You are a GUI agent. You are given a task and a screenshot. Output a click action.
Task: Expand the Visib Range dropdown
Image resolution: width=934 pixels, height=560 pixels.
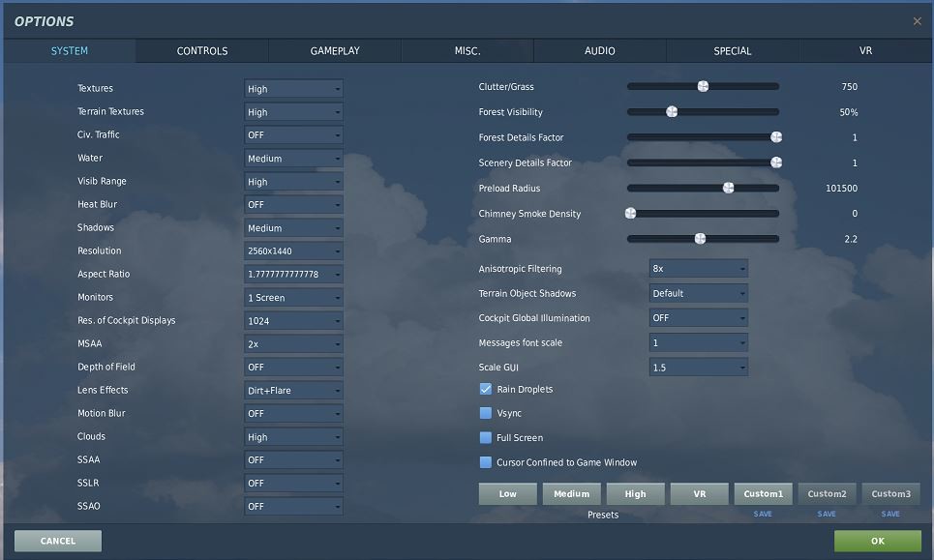(293, 182)
